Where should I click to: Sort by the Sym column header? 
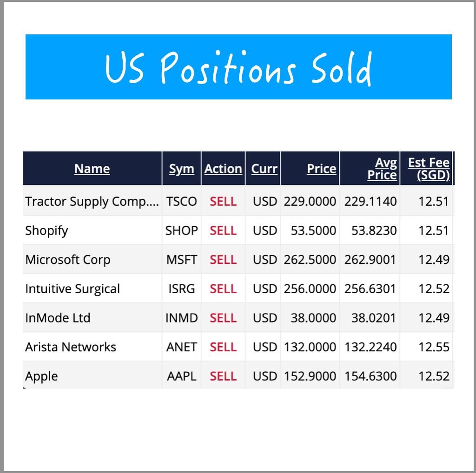pyautogui.click(x=181, y=169)
